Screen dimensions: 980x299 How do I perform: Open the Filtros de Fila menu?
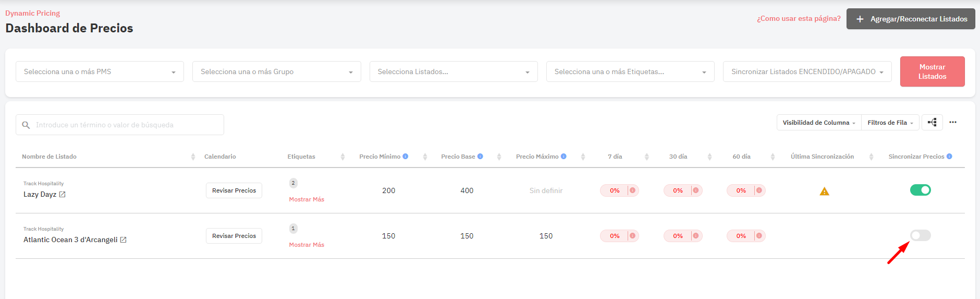(x=890, y=123)
